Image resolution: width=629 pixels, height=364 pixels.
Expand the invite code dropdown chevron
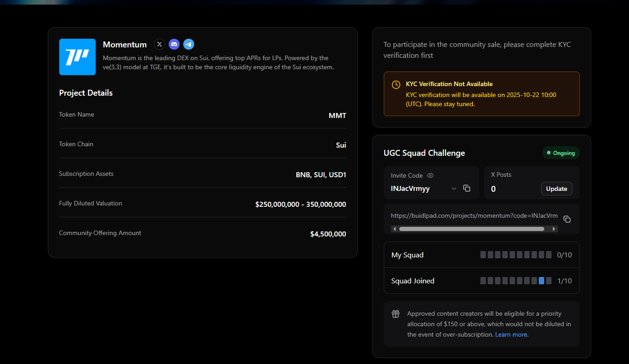point(454,189)
